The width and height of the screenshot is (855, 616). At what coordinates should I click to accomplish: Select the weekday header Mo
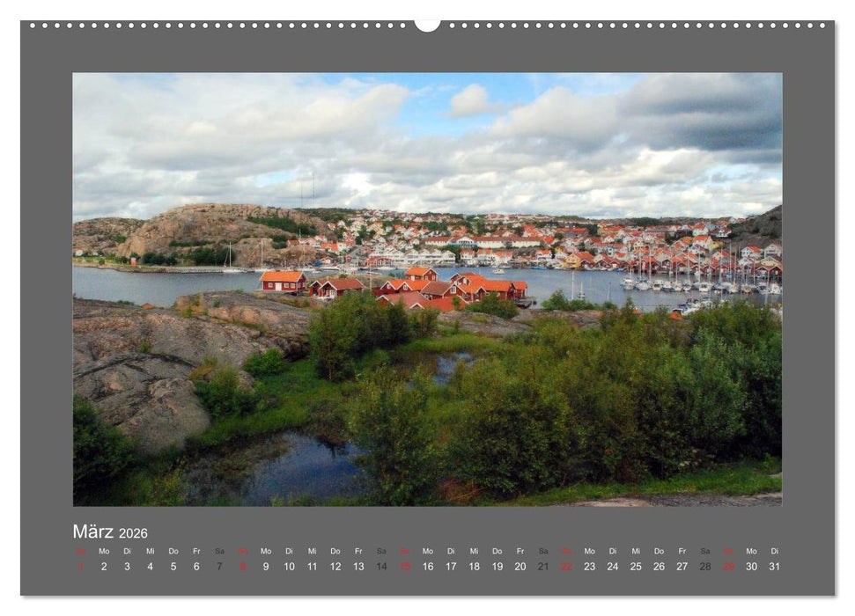pos(103,550)
